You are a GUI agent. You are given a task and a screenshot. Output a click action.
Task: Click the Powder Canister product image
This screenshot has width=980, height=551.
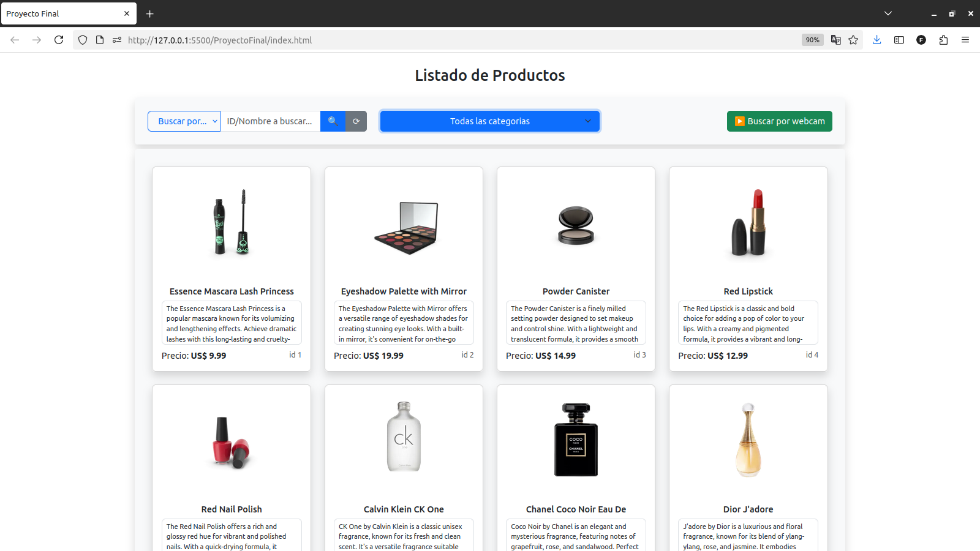576,225
